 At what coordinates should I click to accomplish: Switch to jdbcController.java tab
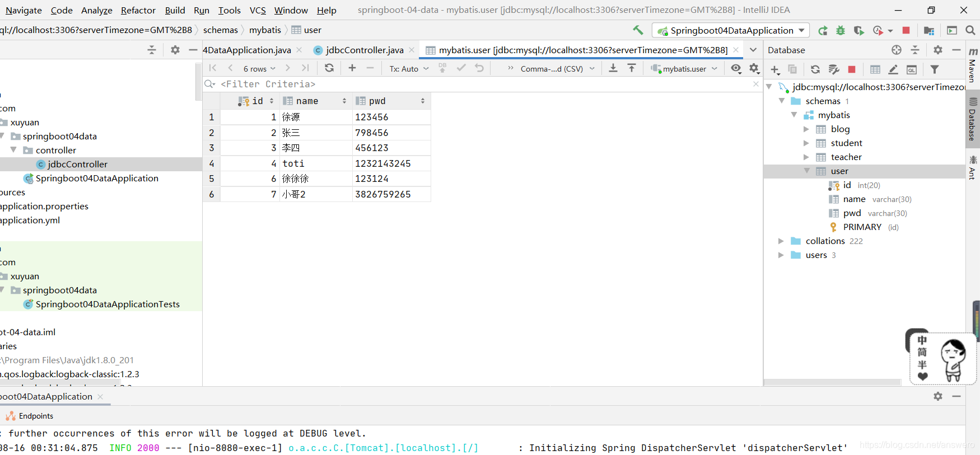pyautogui.click(x=365, y=50)
